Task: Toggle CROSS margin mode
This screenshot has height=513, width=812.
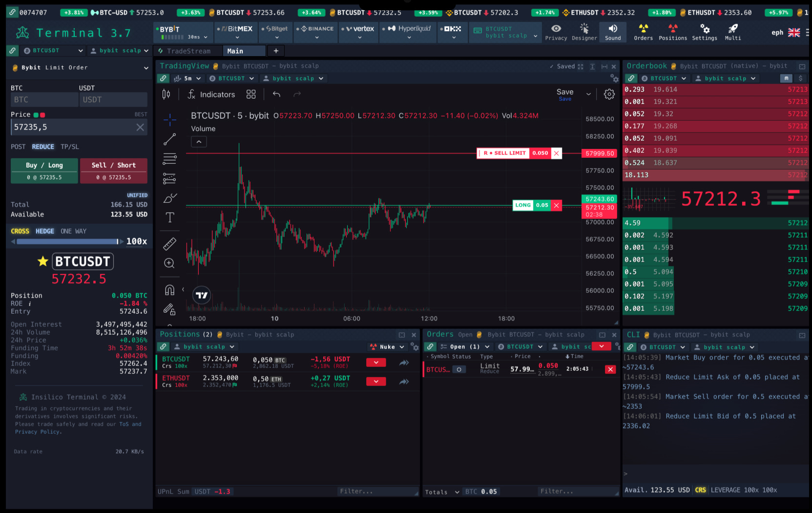Action: point(20,231)
